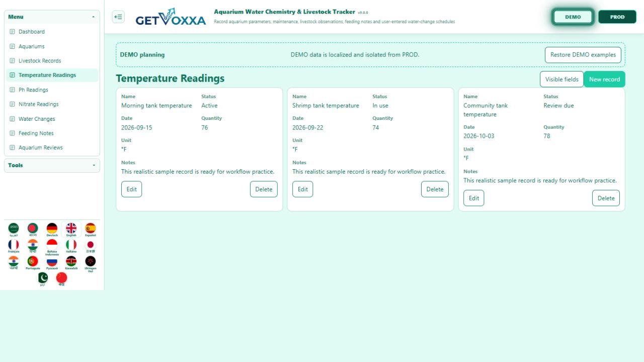Pick the English UK flag
This screenshot has width=644, height=362.
click(x=71, y=230)
